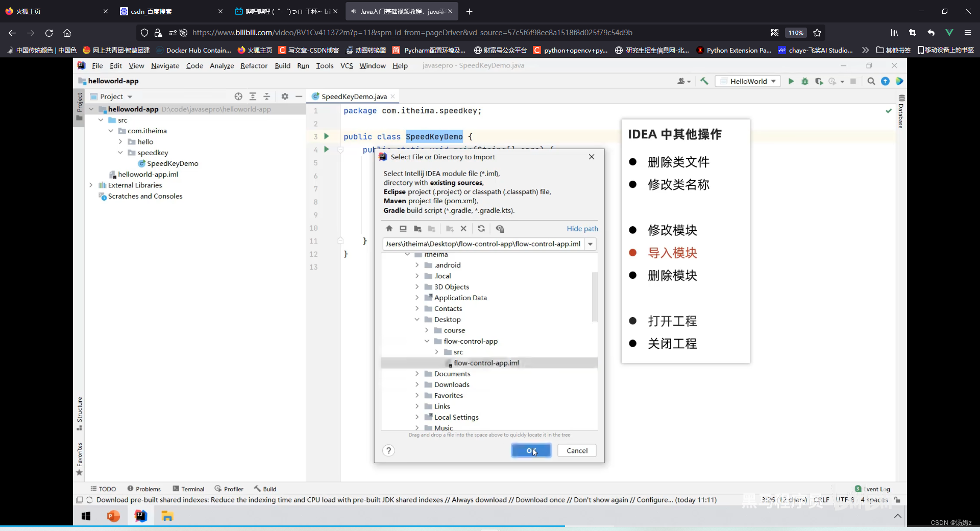Expand src folder under flow-control-app

[x=436, y=352]
